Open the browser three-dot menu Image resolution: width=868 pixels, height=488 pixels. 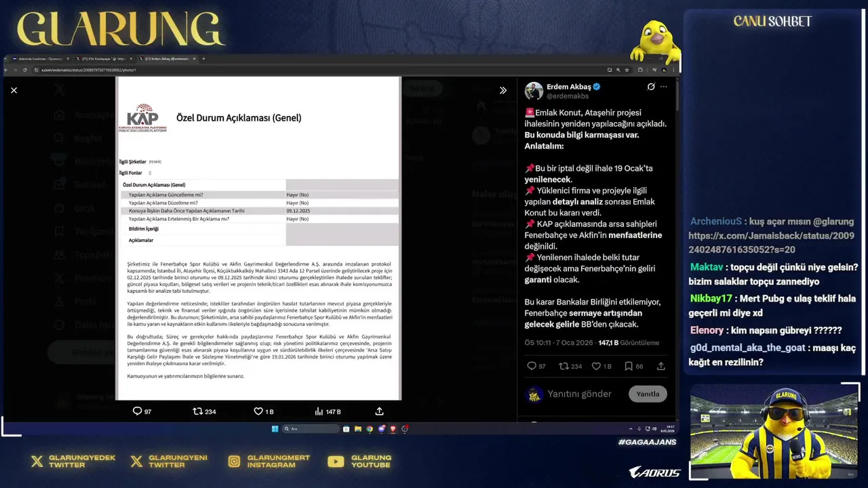[674, 70]
